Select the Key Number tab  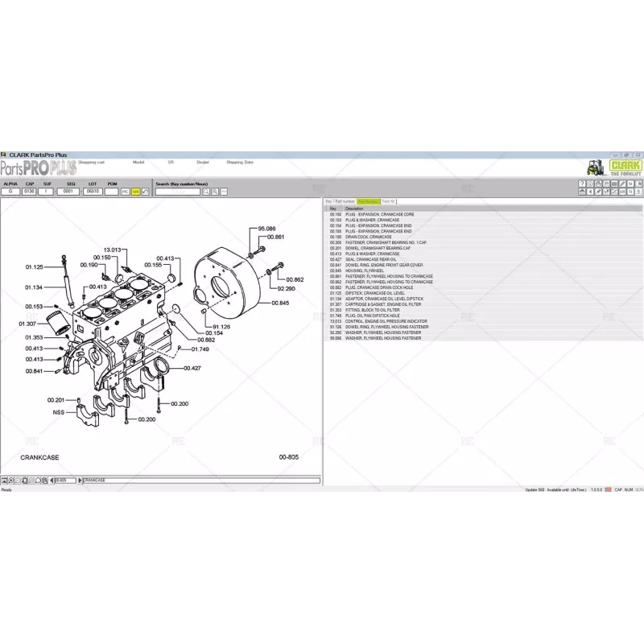tap(369, 201)
